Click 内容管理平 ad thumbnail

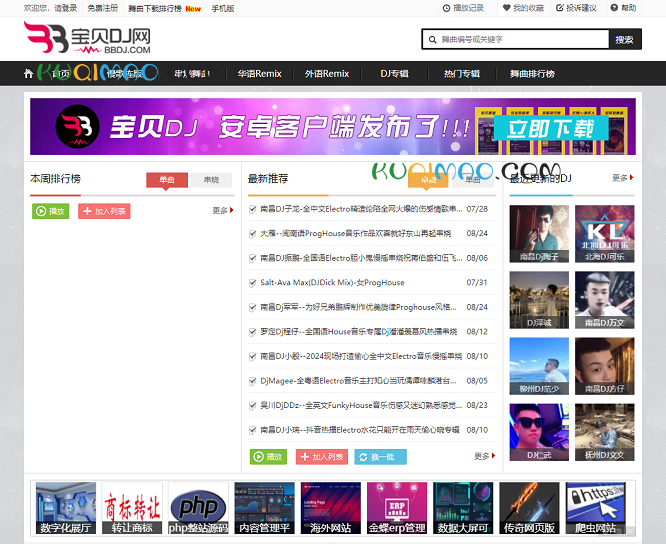click(265, 508)
